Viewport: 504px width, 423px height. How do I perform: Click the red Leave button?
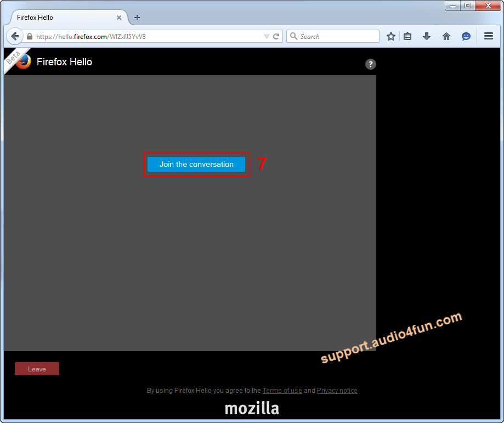37,369
